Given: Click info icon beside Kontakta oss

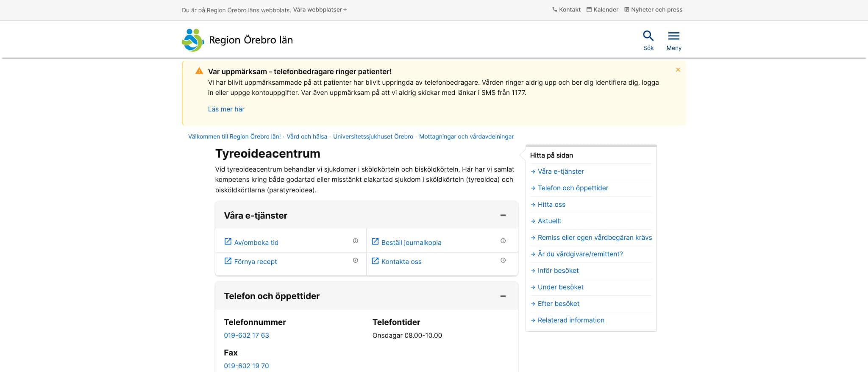Looking at the screenshot, I should 503,260.
